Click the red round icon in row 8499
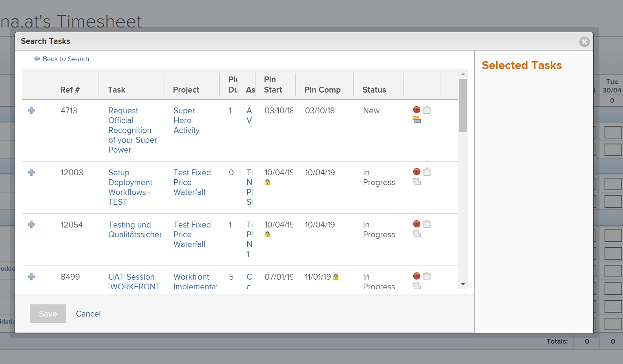This screenshot has width=623, height=364. click(x=417, y=276)
